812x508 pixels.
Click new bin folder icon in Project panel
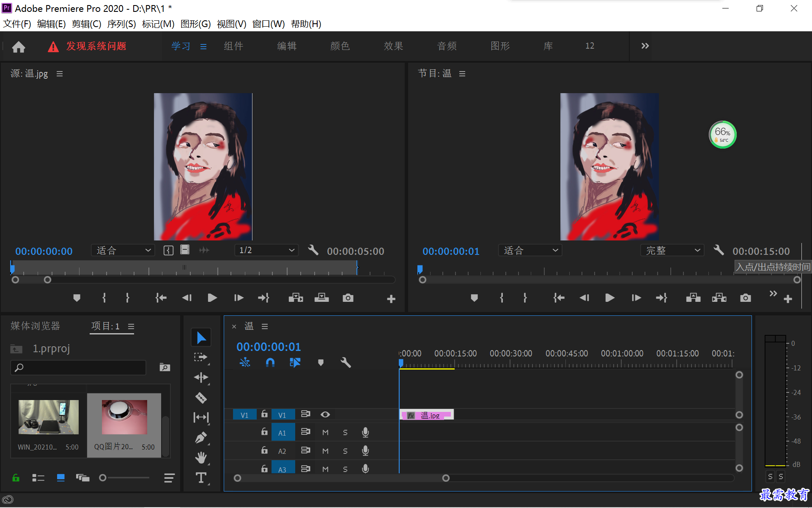[165, 367]
